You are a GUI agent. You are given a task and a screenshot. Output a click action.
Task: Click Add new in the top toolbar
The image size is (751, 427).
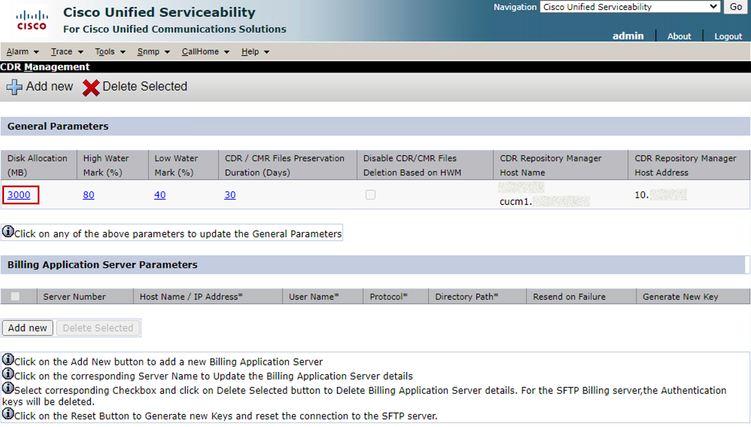click(x=49, y=87)
